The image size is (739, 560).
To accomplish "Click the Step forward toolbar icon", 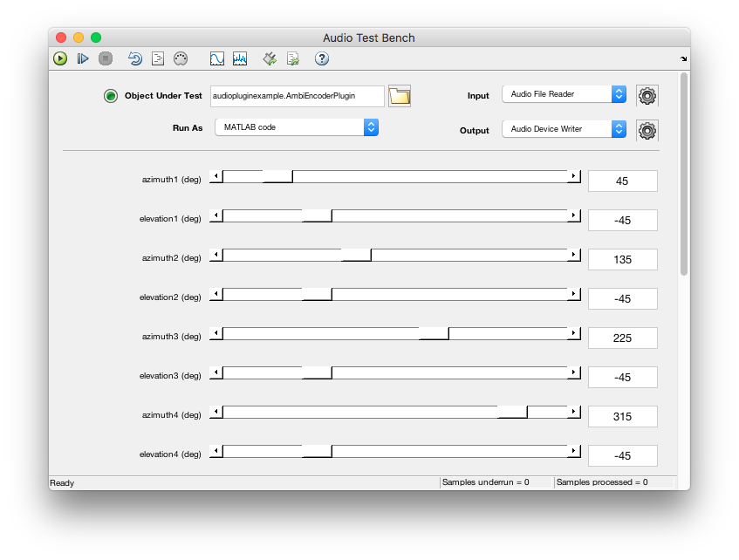I will [83, 58].
